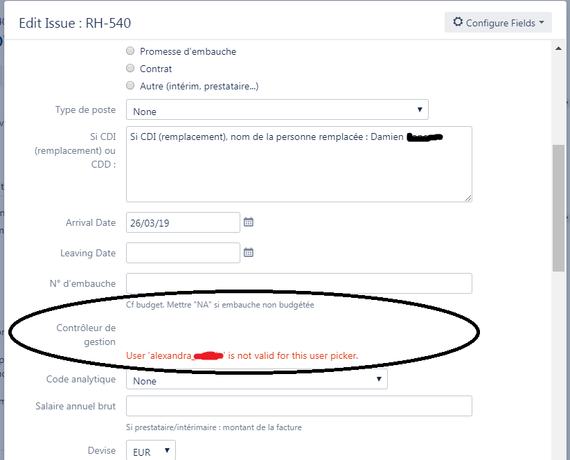Click the 'Code analytique' label

point(81,379)
